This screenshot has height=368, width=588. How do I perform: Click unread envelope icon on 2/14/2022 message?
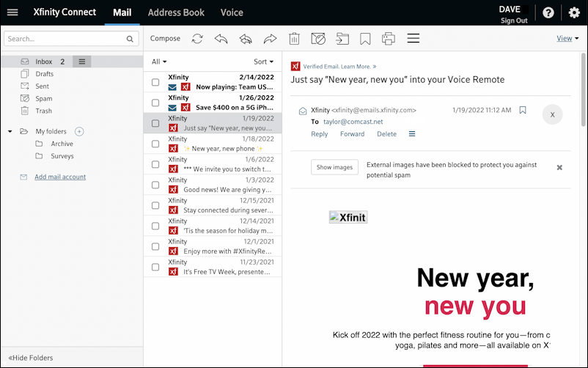(172, 87)
